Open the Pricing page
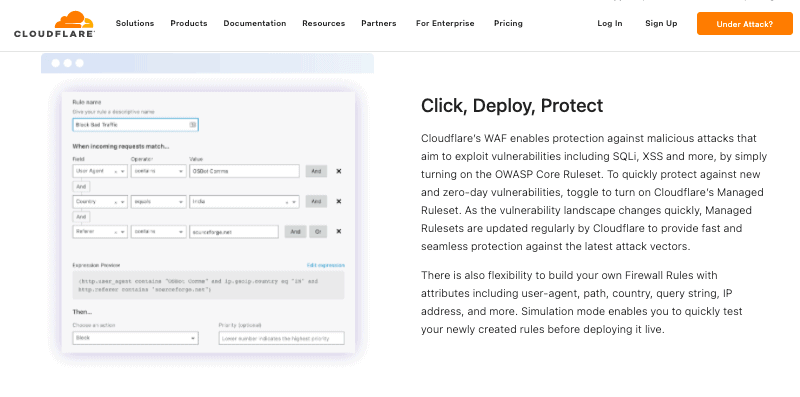The image size is (800, 397). pos(508,23)
